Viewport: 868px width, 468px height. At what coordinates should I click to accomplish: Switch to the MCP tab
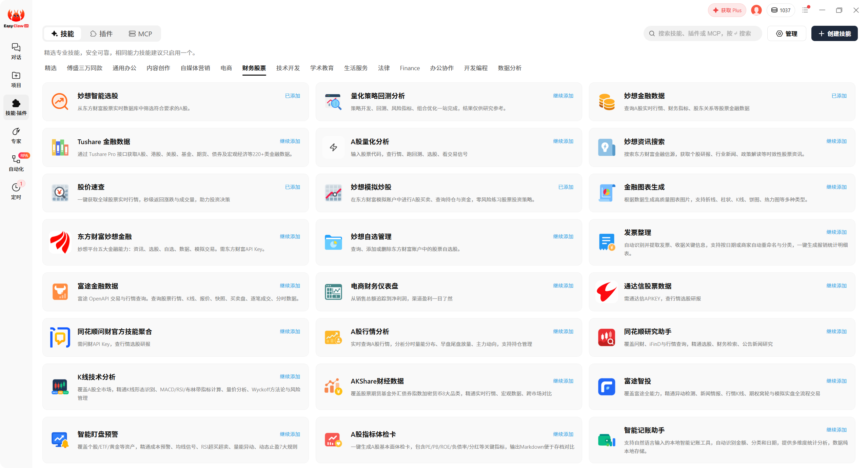(x=140, y=34)
